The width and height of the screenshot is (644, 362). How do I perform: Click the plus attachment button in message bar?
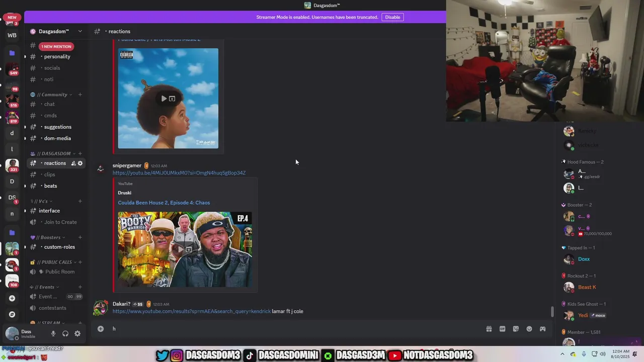tap(101, 329)
